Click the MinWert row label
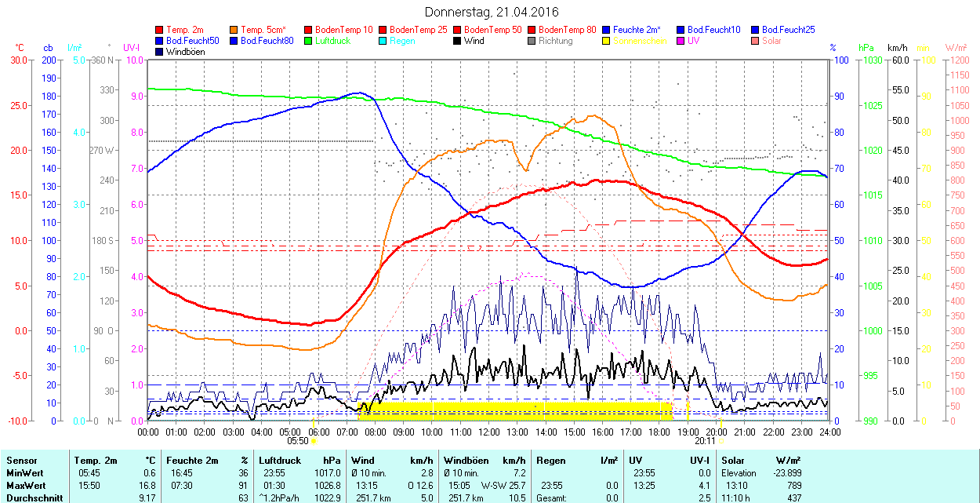The image size is (980, 503). pyautogui.click(x=25, y=473)
